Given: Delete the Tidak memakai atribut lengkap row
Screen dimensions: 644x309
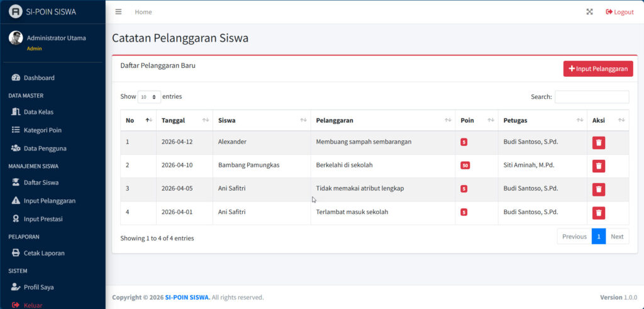Looking at the screenshot, I should pos(599,189).
